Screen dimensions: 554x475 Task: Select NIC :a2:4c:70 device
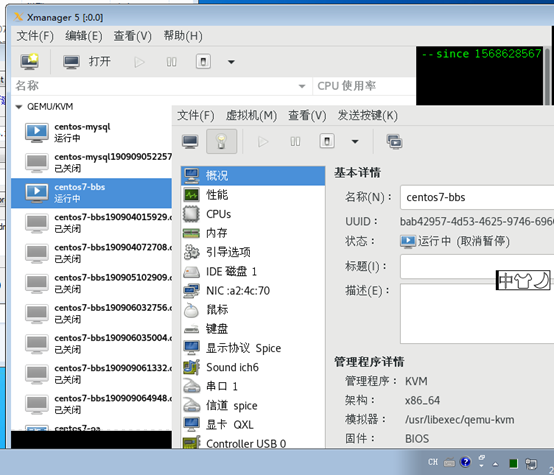[x=253, y=291]
